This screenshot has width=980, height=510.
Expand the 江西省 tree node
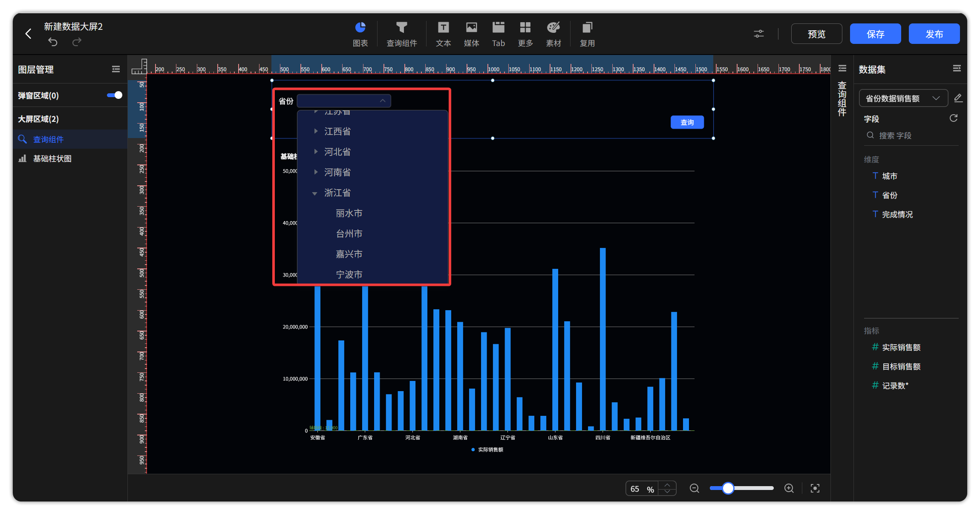pos(316,131)
